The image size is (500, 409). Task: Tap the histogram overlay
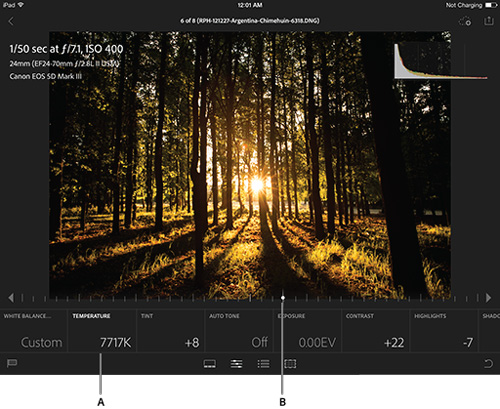441,61
